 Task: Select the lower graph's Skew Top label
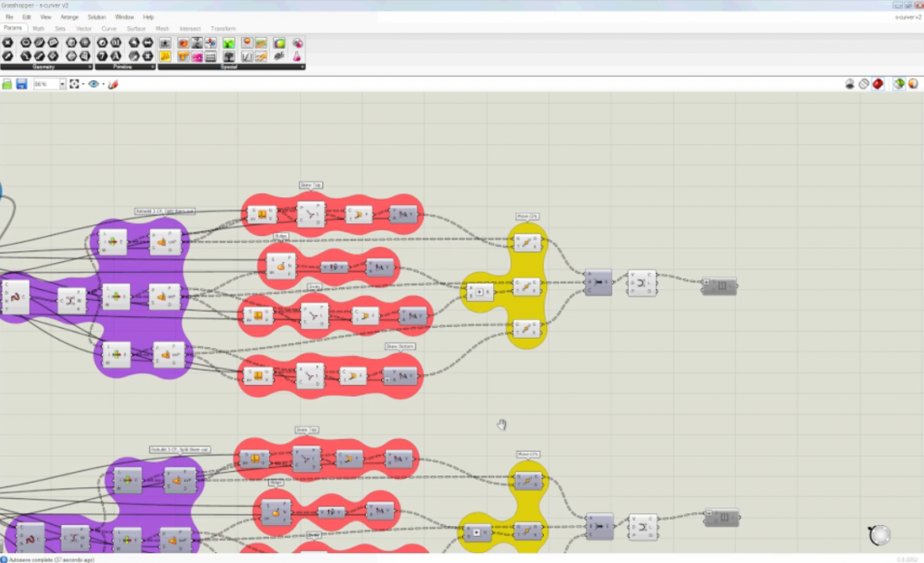(x=307, y=430)
